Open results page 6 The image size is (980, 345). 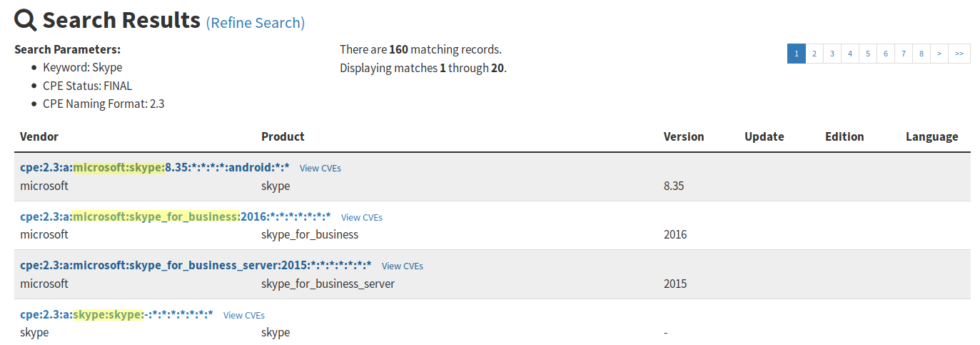point(886,54)
